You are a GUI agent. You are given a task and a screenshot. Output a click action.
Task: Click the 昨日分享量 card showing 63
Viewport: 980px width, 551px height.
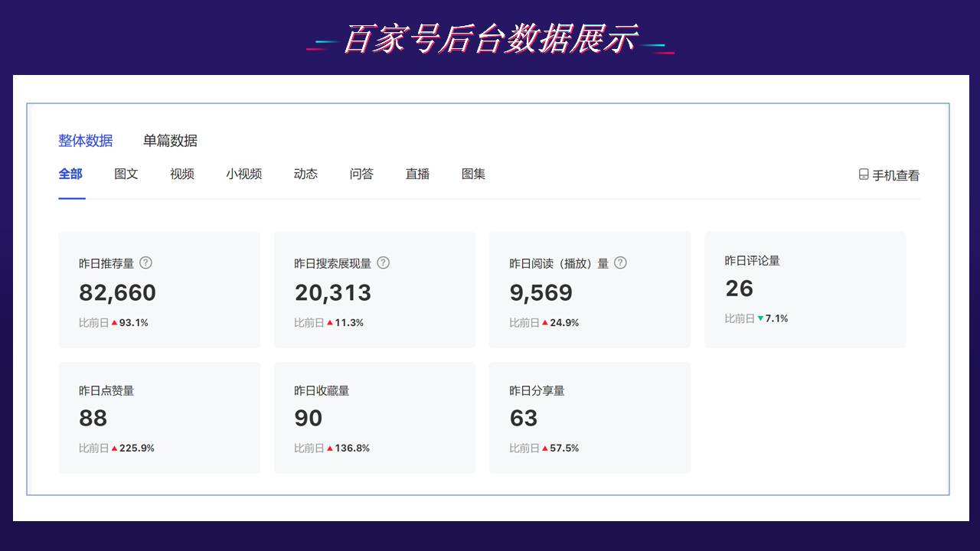point(590,418)
